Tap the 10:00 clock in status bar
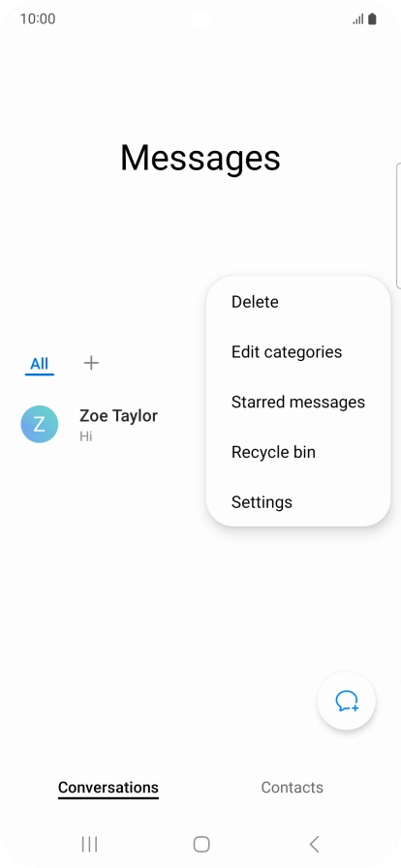The image size is (401, 868). (x=38, y=18)
